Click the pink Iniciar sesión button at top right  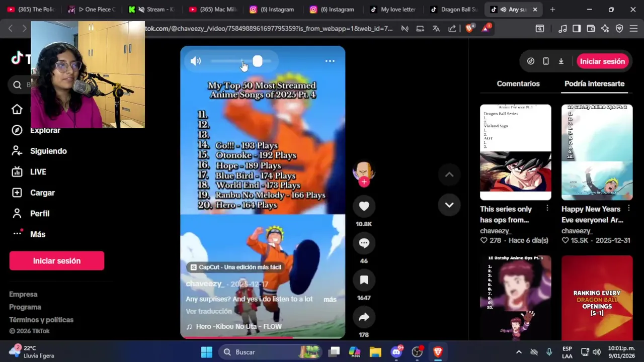[x=602, y=61]
